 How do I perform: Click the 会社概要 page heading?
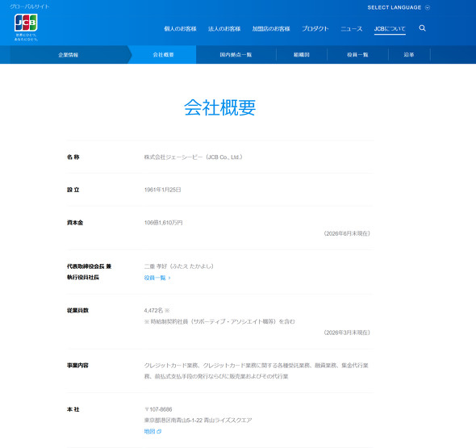pyautogui.click(x=219, y=107)
